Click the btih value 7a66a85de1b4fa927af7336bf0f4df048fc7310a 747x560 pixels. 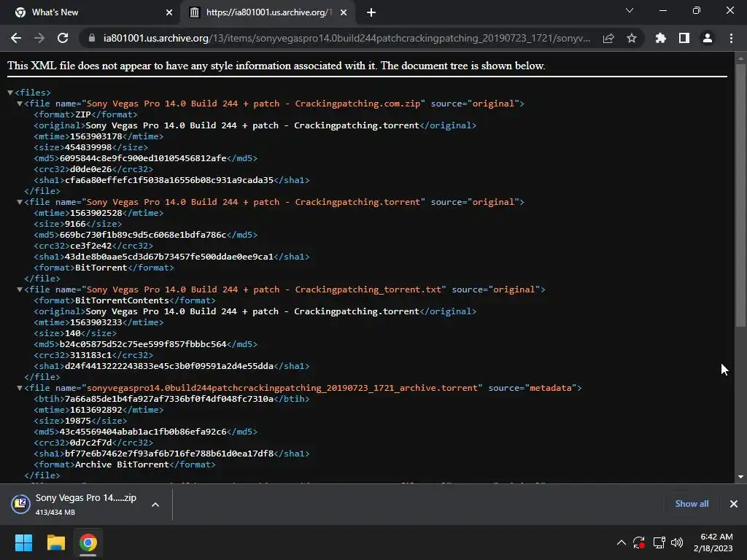[169, 399]
